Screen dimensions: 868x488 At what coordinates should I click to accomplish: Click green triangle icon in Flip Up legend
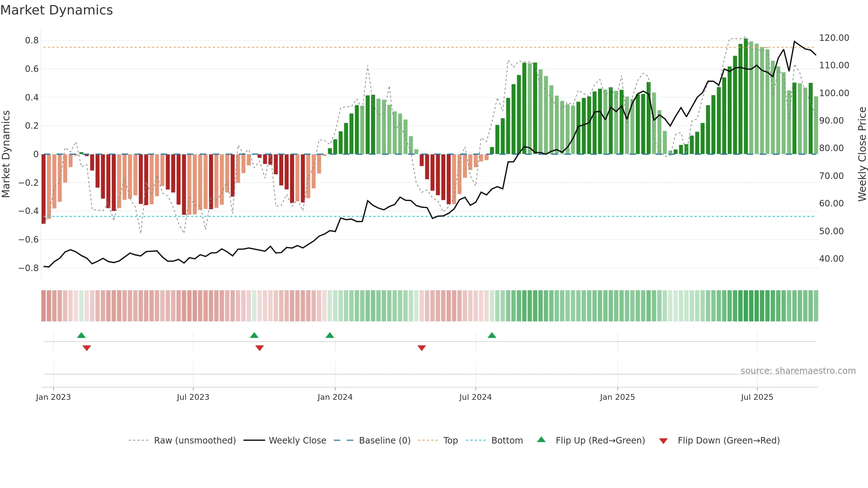click(x=541, y=440)
